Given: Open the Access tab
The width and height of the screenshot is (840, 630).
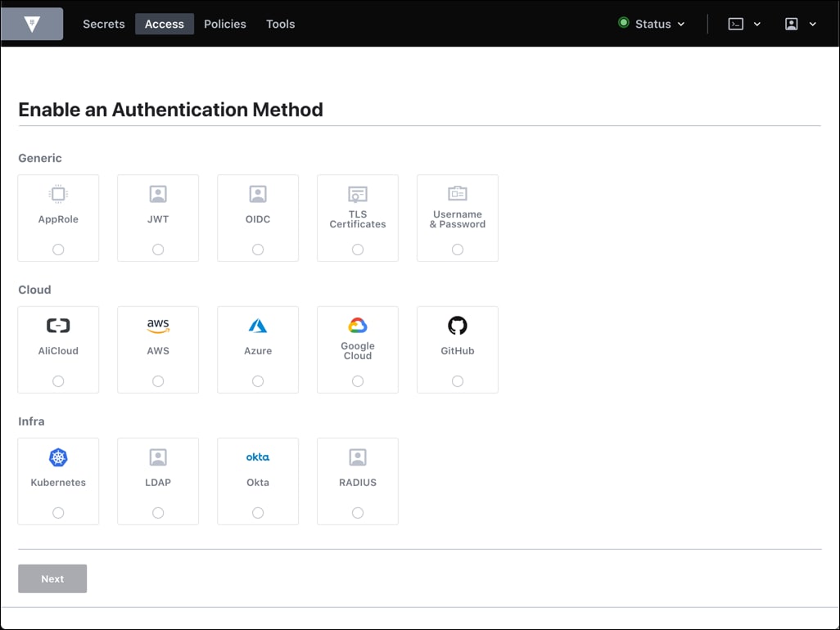Looking at the screenshot, I should pyautogui.click(x=165, y=24).
